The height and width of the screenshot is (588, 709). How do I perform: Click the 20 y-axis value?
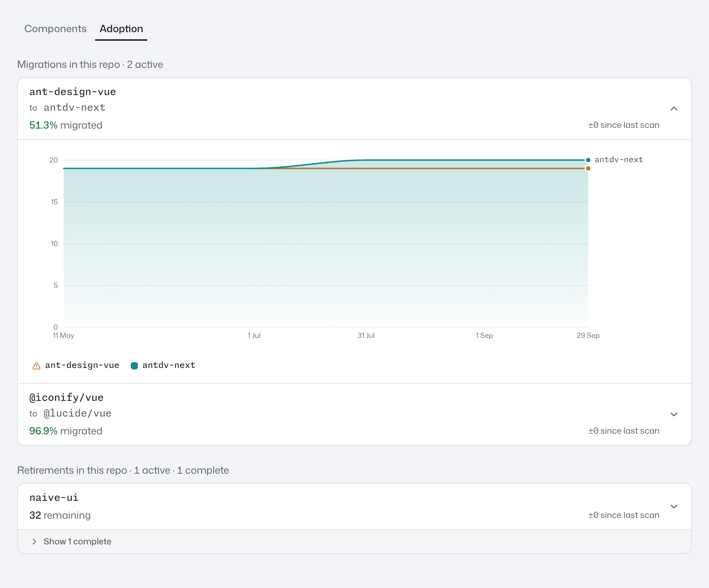point(54,160)
